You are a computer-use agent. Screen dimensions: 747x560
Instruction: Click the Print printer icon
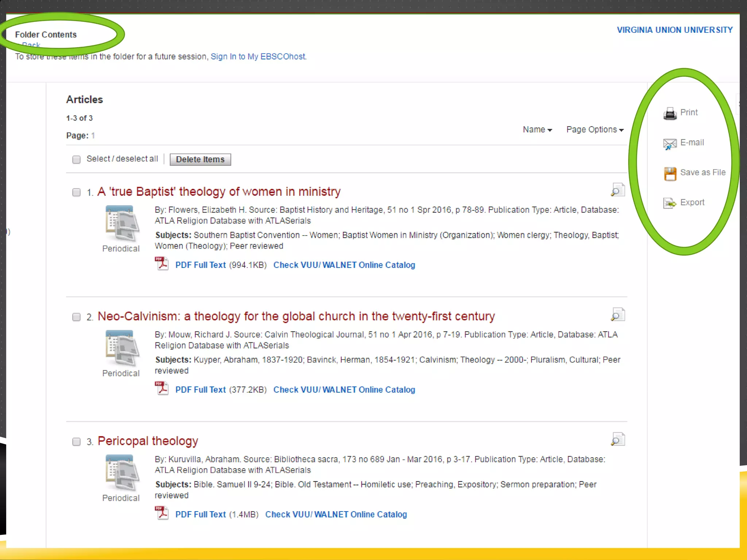670,113
